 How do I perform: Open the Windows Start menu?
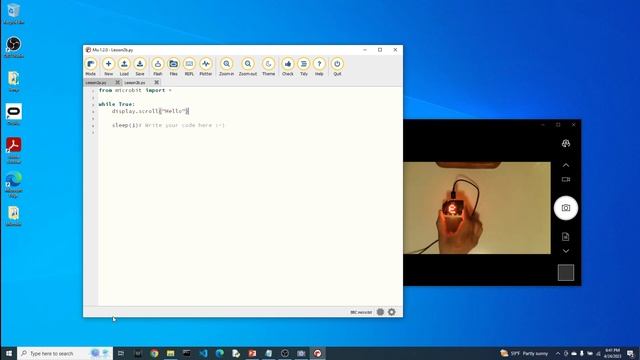[9, 353]
